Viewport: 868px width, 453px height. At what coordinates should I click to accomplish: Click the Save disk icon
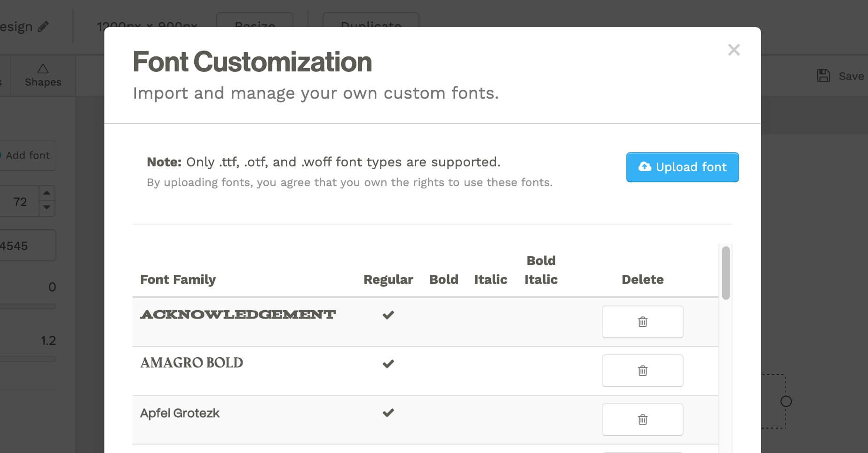point(823,76)
